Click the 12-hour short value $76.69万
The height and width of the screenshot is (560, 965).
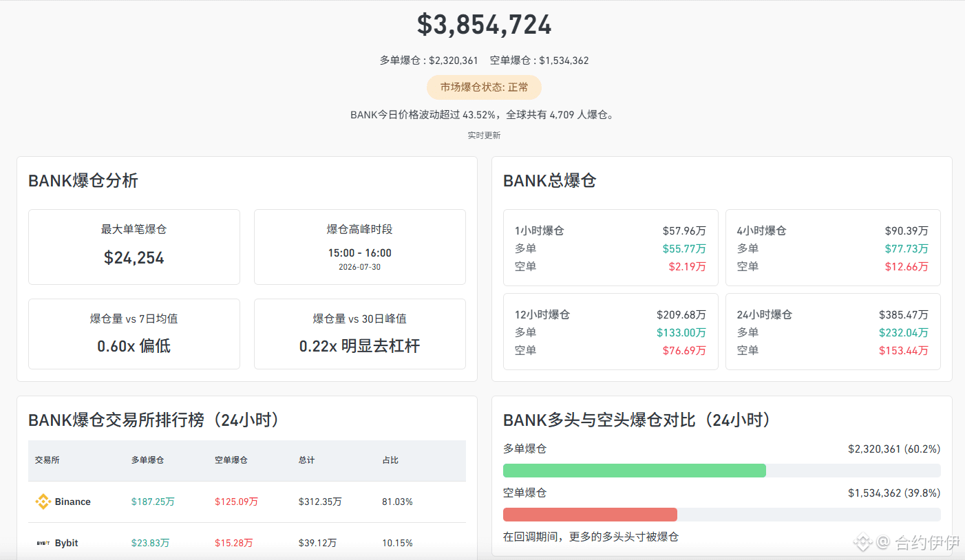tap(684, 351)
